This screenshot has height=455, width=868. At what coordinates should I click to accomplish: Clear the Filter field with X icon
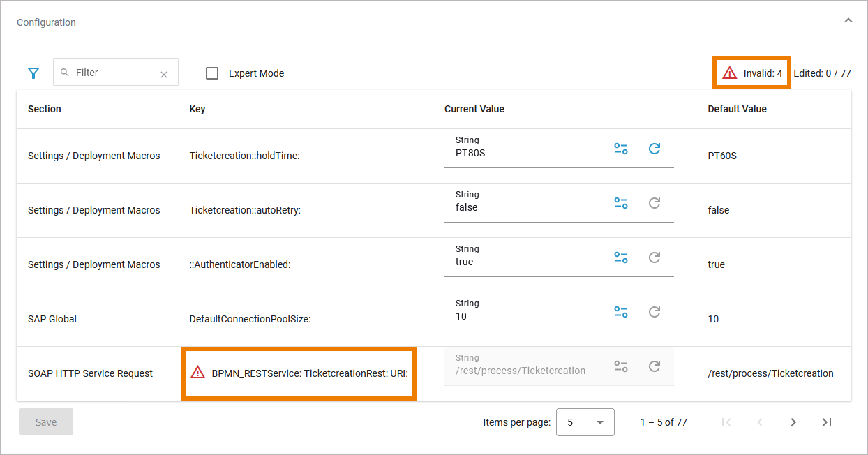tap(164, 74)
